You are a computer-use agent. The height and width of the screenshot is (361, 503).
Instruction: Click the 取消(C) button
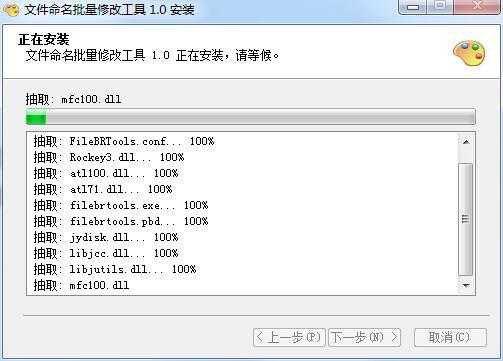450,337
